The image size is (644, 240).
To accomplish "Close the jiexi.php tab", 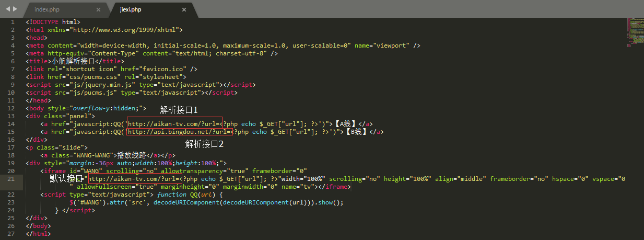I will (183, 9).
